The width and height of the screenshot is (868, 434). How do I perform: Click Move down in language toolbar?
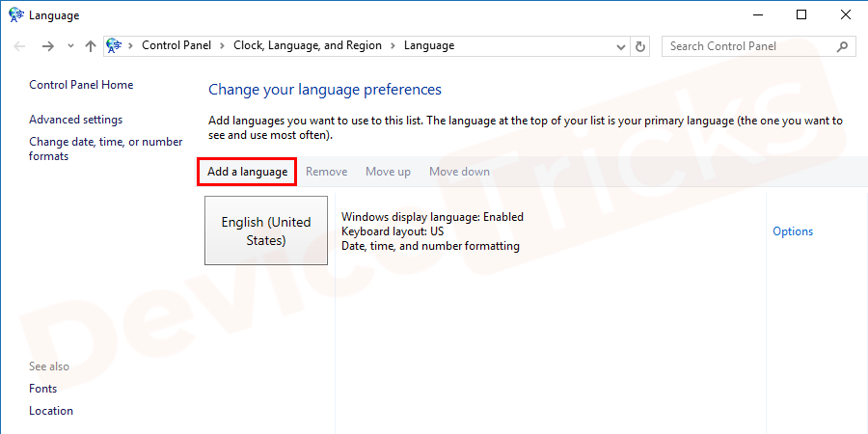459,172
